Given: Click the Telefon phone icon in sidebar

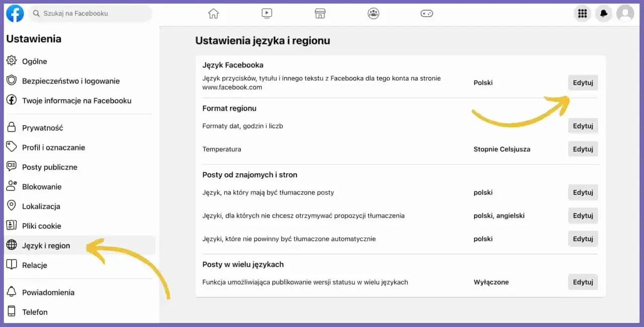Looking at the screenshot, I should pyautogui.click(x=11, y=311).
